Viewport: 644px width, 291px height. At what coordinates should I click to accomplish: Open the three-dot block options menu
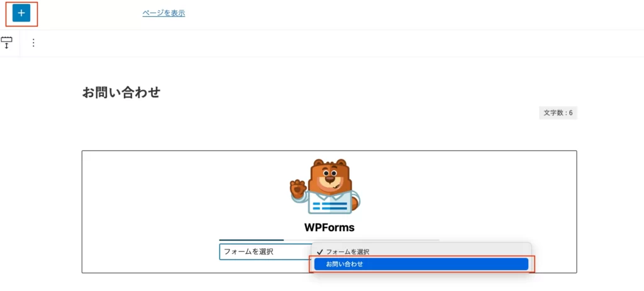click(x=34, y=43)
